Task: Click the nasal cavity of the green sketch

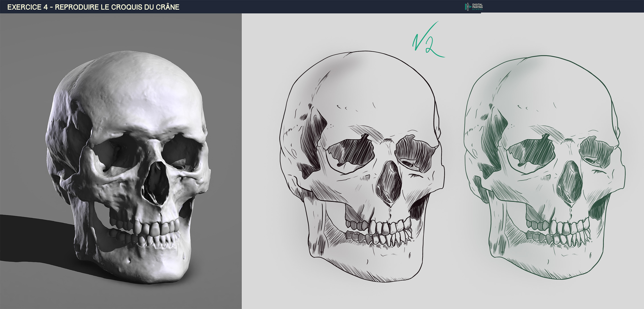Action: [570, 181]
